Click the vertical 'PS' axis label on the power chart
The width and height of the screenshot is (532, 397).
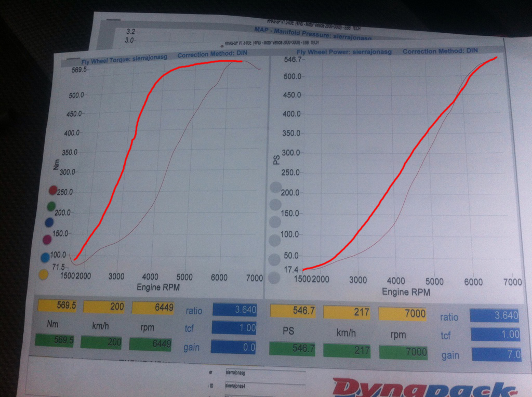(276, 160)
